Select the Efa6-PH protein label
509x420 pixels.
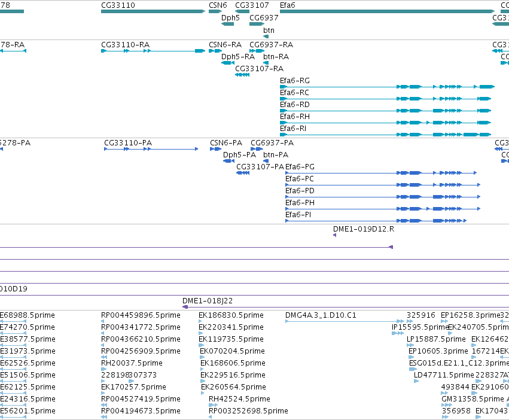coord(300,203)
